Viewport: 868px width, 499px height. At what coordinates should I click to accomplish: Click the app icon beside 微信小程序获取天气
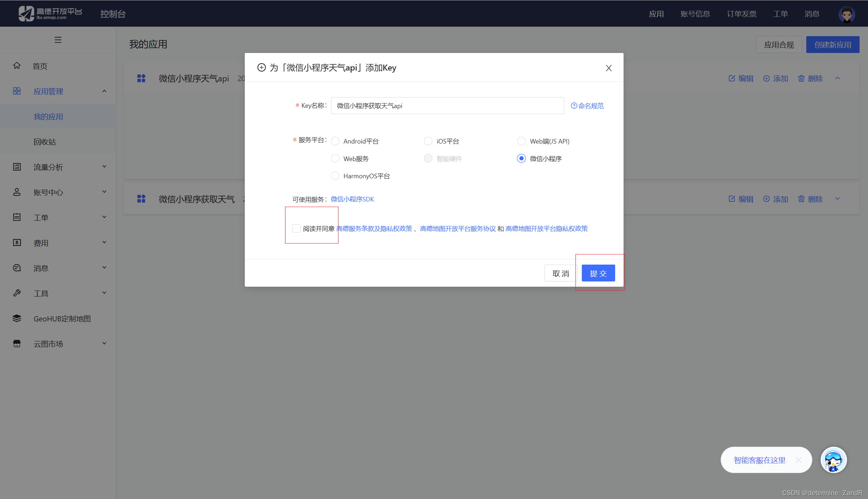tap(141, 199)
